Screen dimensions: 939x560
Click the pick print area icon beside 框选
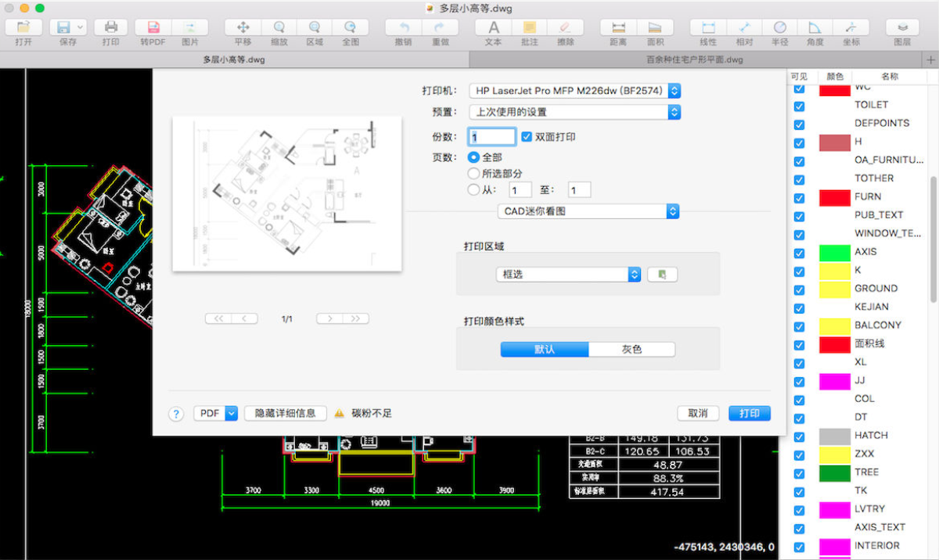point(662,275)
